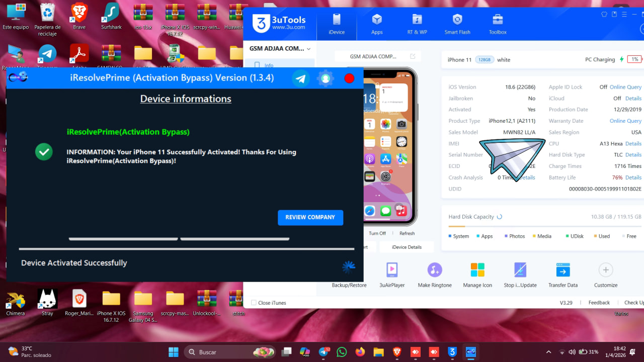
Task: Click the edit icon beside device name GSM ADJAA COMP...
Action: 413,56
